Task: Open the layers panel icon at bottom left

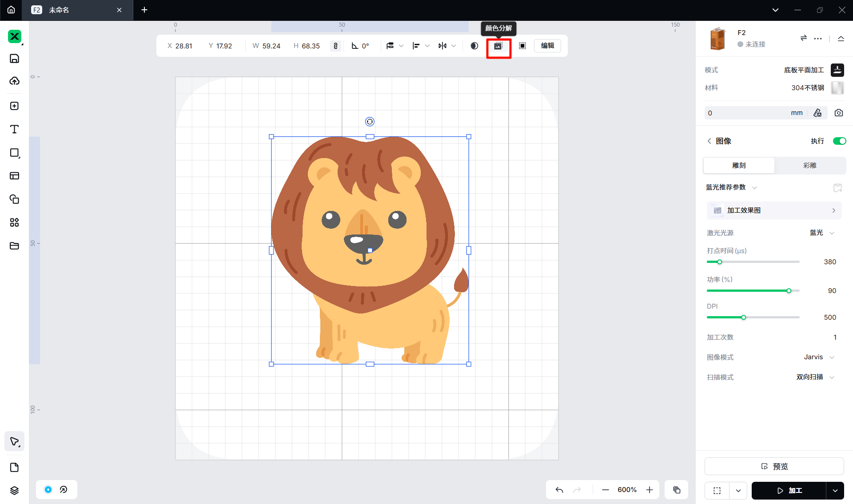Action: (x=14, y=490)
